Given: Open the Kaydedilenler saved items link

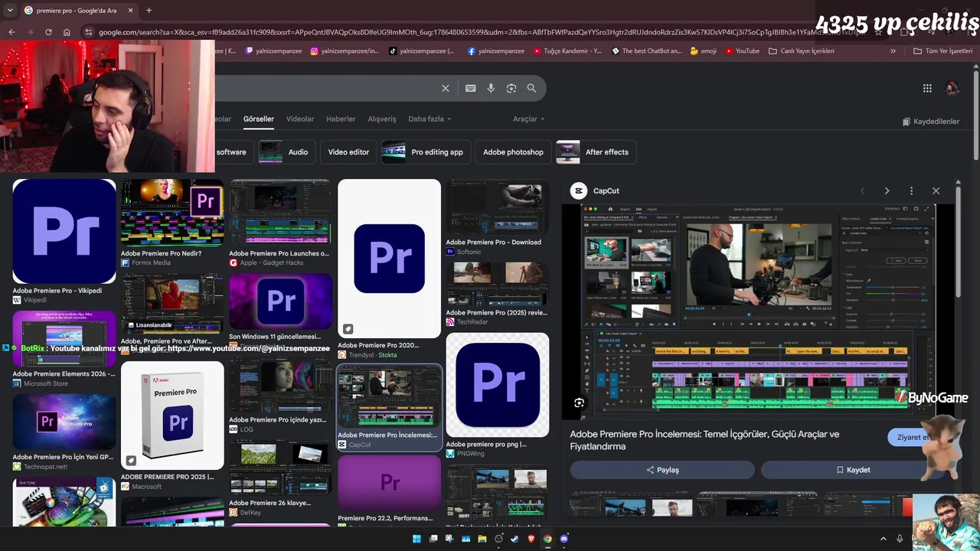Looking at the screenshot, I should pos(930,122).
